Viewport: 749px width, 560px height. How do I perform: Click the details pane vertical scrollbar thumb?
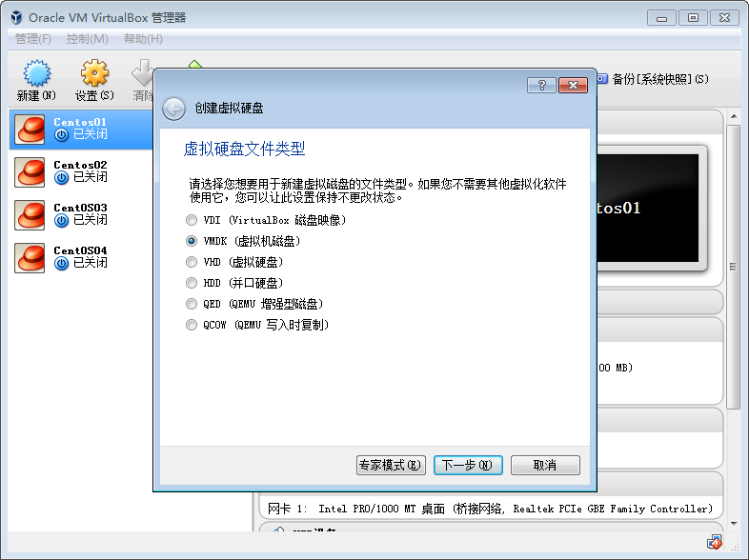(x=733, y=267)
